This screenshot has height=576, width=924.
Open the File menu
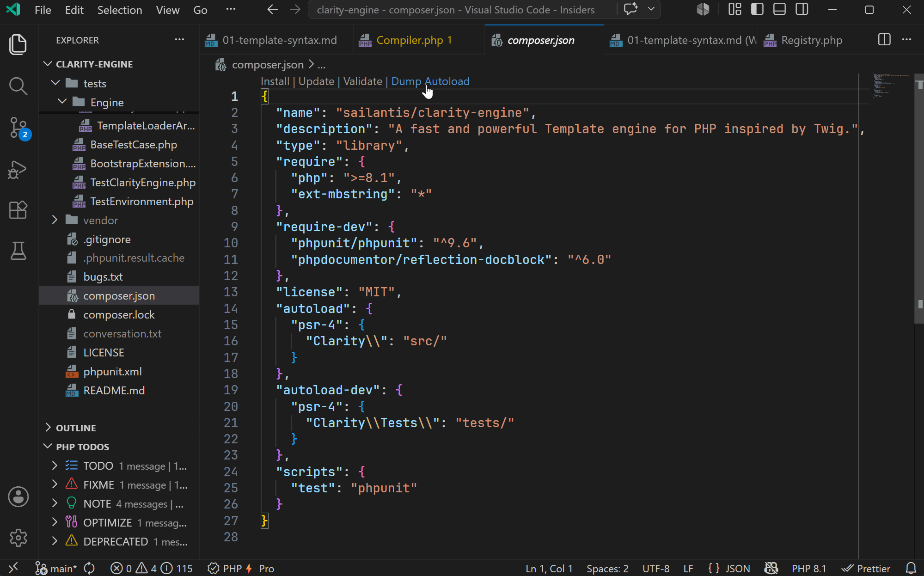point(43,10)
